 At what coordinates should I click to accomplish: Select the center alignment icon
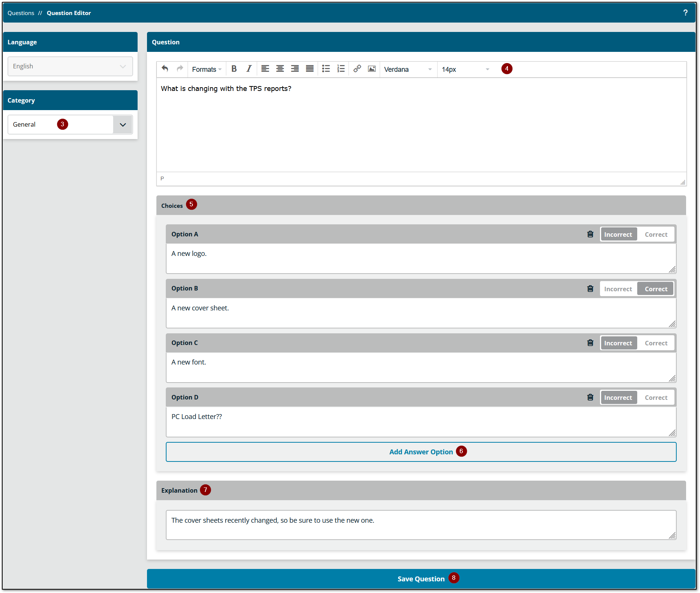pyautogui.click(x=280, y=69)
